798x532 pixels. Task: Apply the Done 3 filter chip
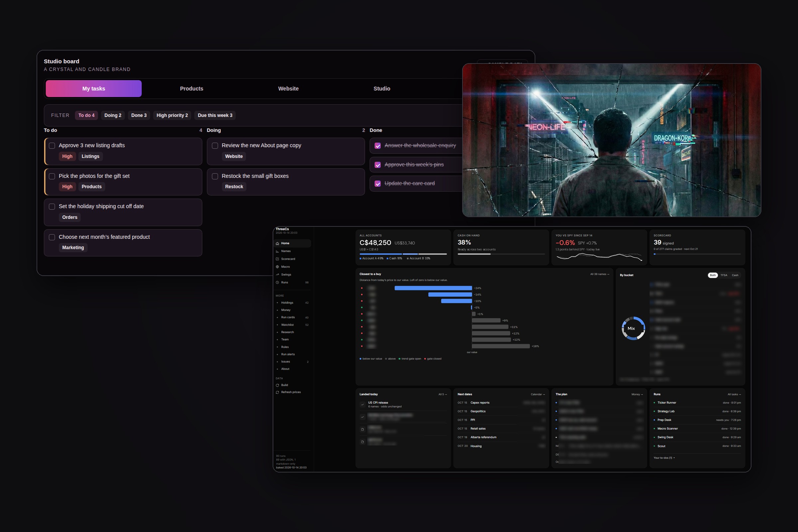[139, 115]
